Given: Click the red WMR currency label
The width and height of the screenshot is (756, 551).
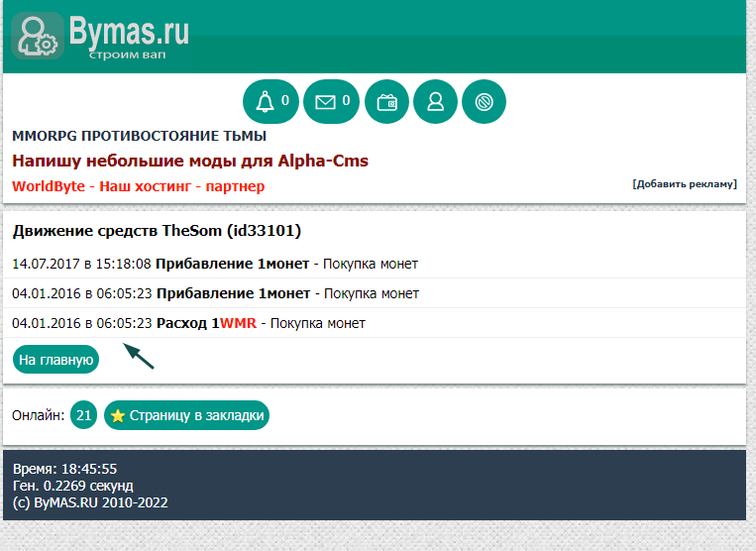Looking at the screenshot, I should tap(238, 323).
